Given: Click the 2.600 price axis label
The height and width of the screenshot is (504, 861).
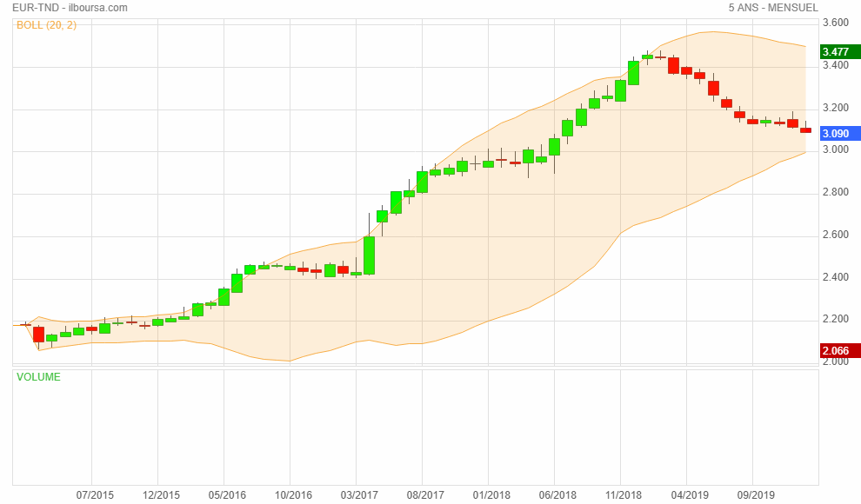Looking at the screenshot, I should click(x=835, y=234).
